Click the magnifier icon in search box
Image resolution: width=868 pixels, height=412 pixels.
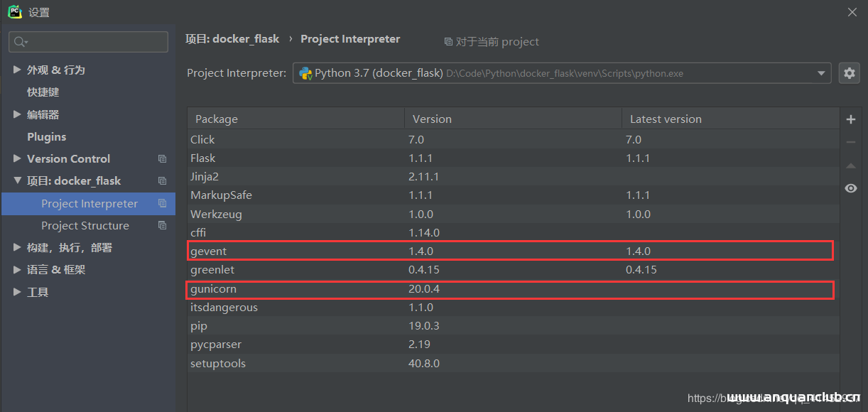[21, 42]
